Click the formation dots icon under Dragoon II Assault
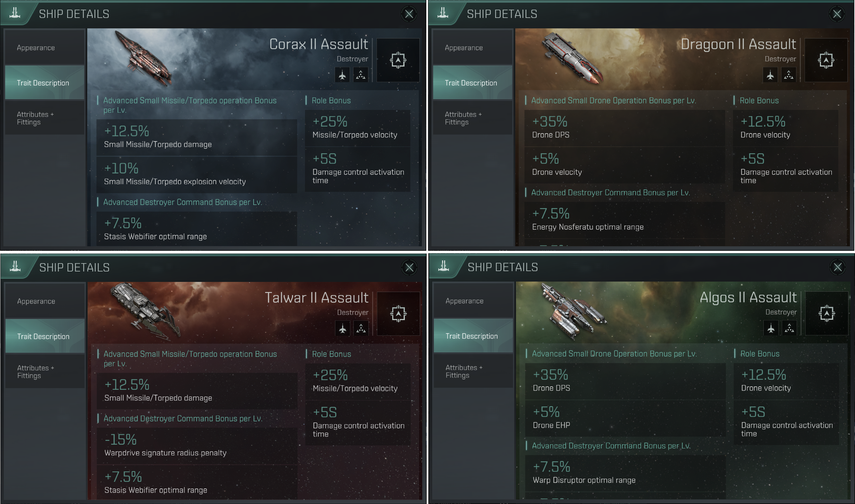Screen dimensions: 855x504 pyautogui.click(x=788, y=75)
